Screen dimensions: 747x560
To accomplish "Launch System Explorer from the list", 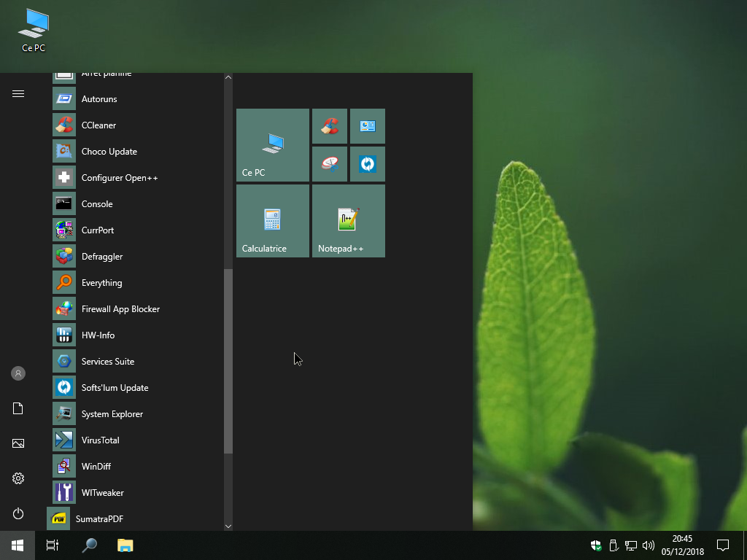I will coord(136,414).
